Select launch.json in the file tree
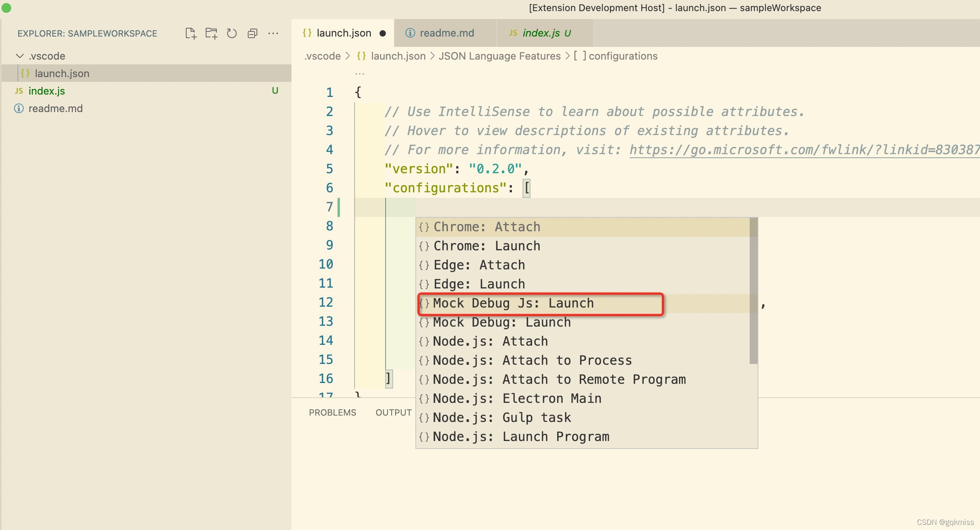This screenshot has height=530, width=980. point(147,74)
